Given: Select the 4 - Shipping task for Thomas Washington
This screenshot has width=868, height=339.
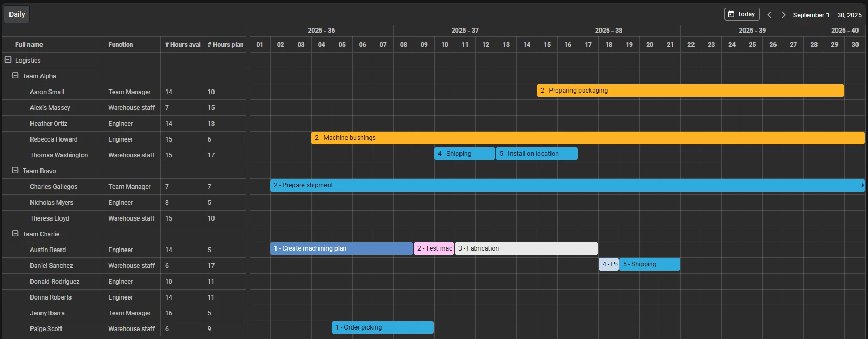Looking at the screenshot, I should coord(465,154).
